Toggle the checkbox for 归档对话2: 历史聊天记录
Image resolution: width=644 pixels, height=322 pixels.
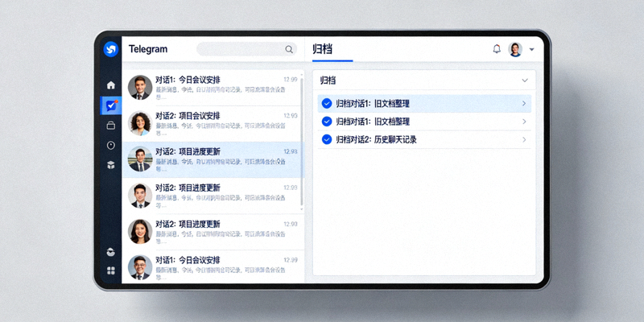click(x=326, y=139)
